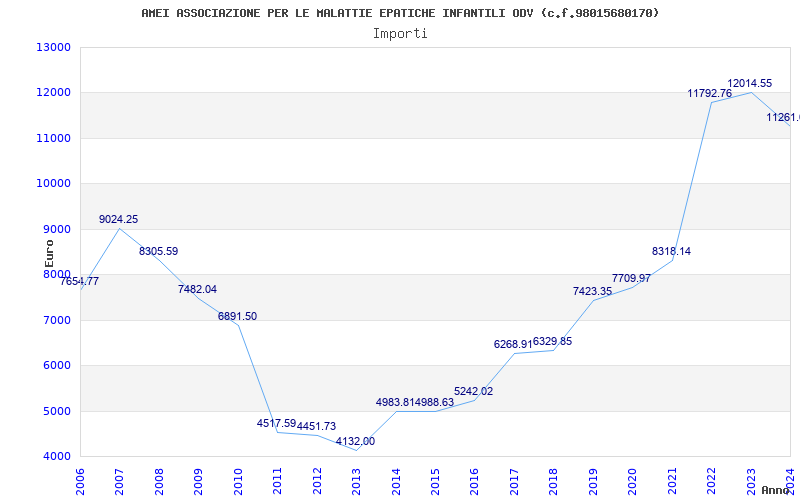The image size is (800, 500).
Task: Select the 5242.02 data label
Action: pyautogui.click(x=473, y=391)
